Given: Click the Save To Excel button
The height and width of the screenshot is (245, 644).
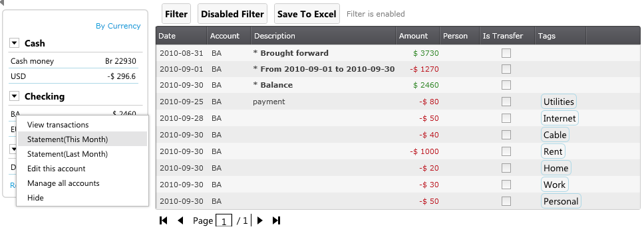Looking at the screenshot, I should [307, 14].
